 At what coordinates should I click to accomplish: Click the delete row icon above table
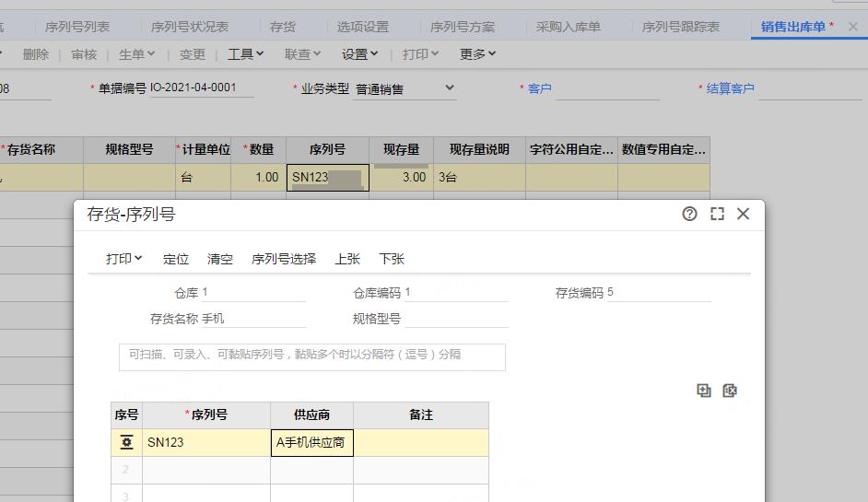pyautogui.click(x=730, y=391)
